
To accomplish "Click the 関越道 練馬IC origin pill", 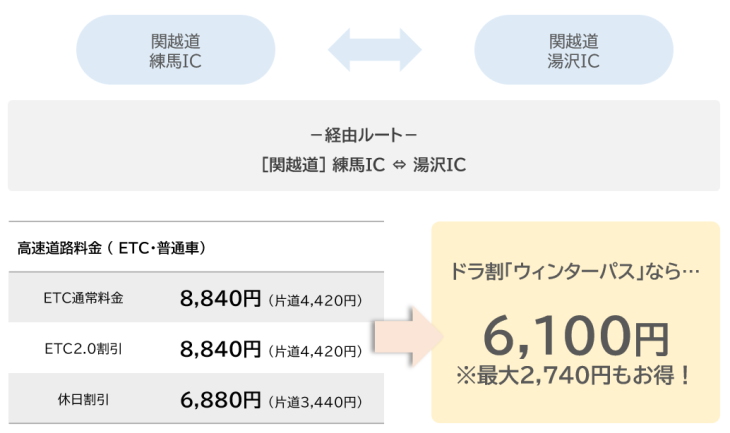I will [175, 51].
